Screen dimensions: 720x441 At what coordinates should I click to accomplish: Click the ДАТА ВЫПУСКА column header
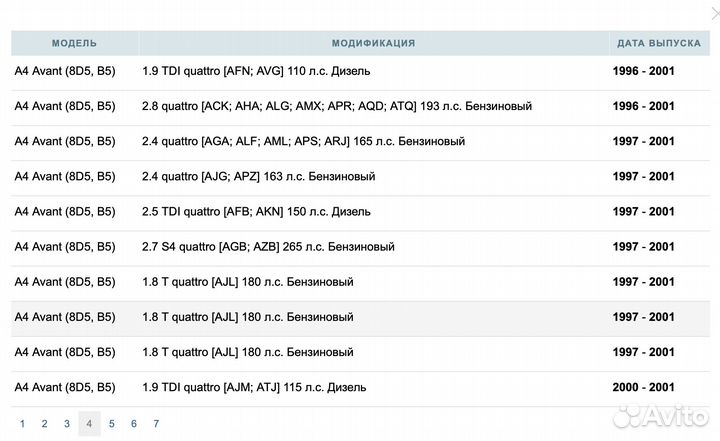[x=658, y=43]
